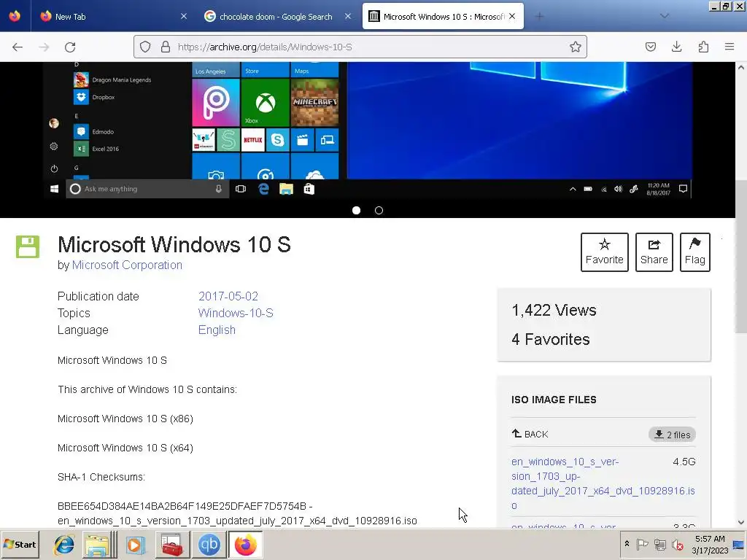
Task: Close the chocolate doom search tab
Action: point(348,16)
